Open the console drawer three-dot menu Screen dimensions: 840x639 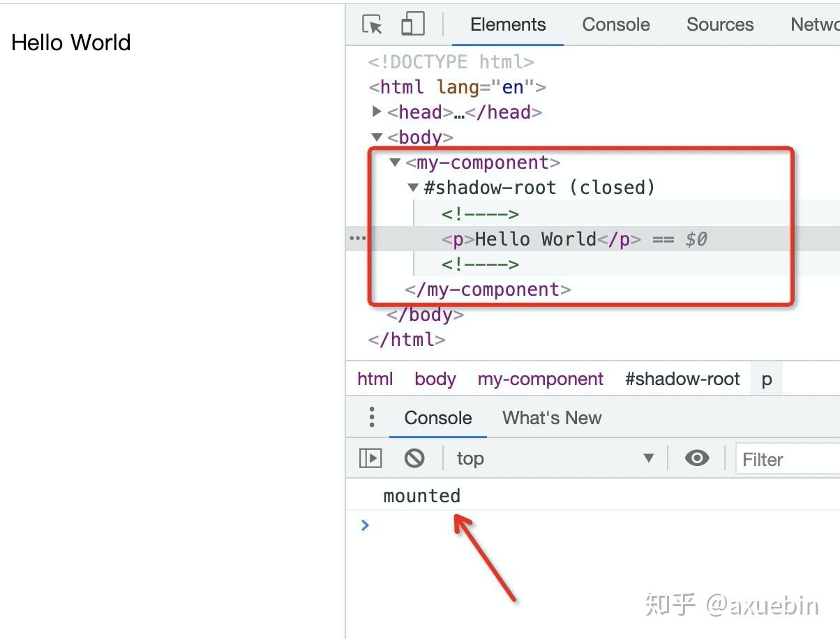(371, 416)
